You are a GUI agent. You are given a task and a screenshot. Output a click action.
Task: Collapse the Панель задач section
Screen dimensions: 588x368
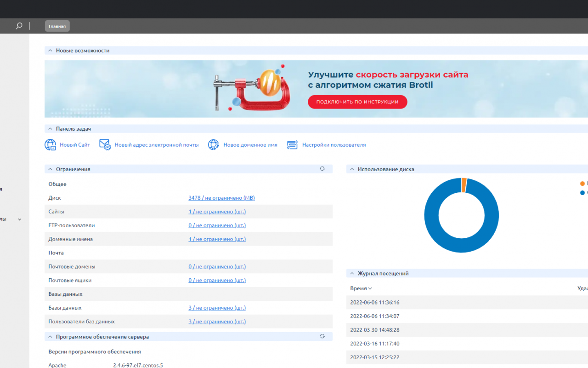(50, 129)
